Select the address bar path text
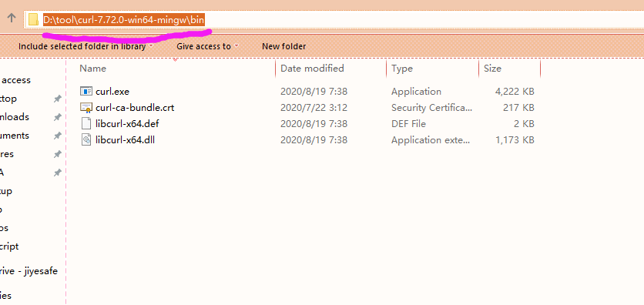 (124, 20)
